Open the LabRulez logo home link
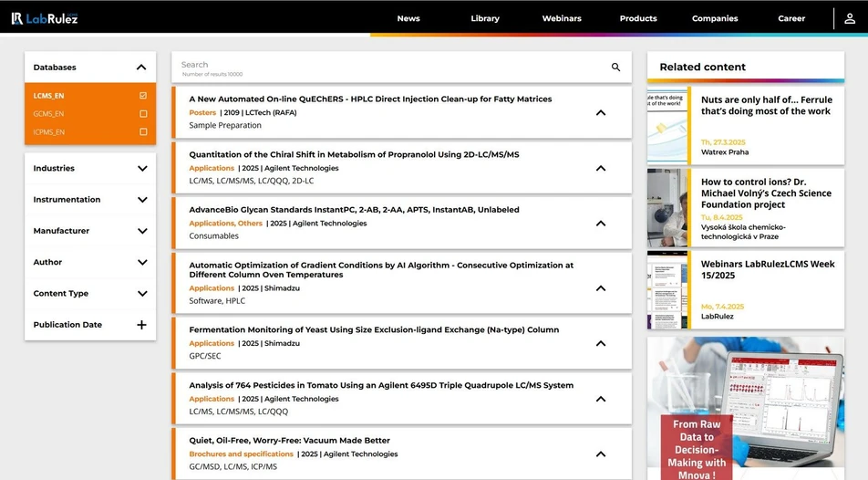868x480 pixels. pos(45,18)
